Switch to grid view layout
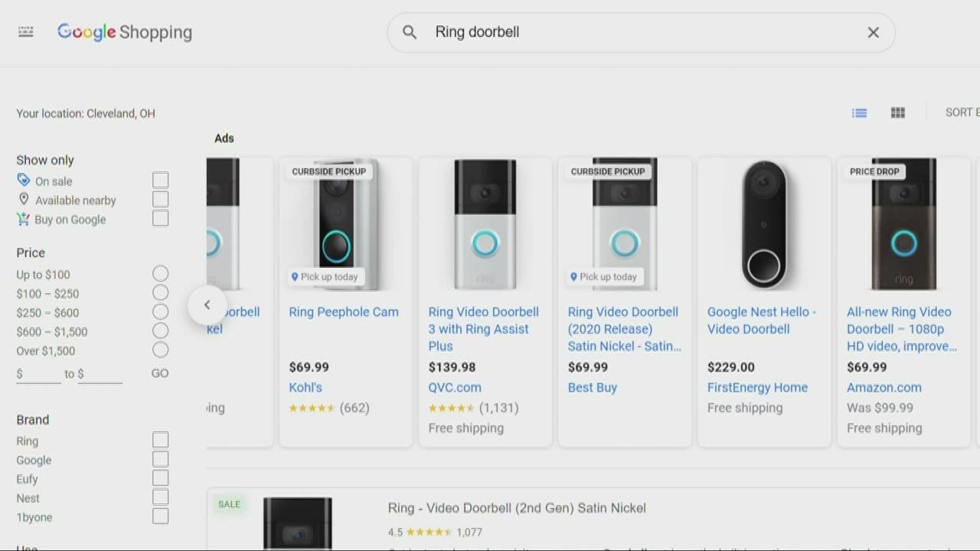Image resolution: width=980 pixels, height=551 pixels. tap(898, 113)
